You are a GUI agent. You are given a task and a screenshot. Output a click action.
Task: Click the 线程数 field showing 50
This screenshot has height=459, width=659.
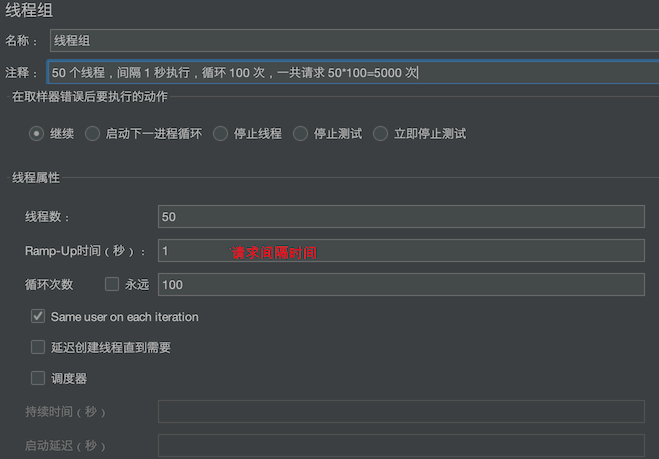click(400, 216)
